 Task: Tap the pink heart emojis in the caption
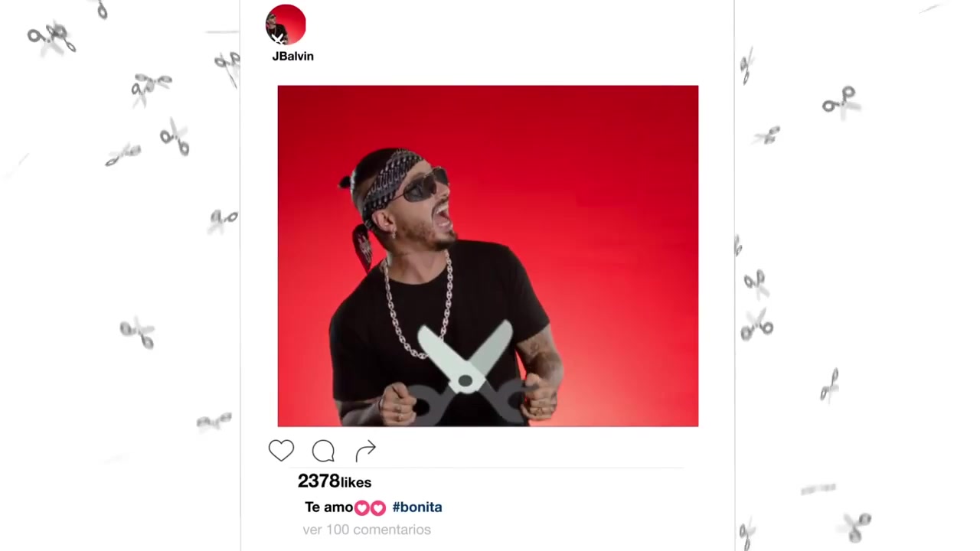click(x=370, y=507)
